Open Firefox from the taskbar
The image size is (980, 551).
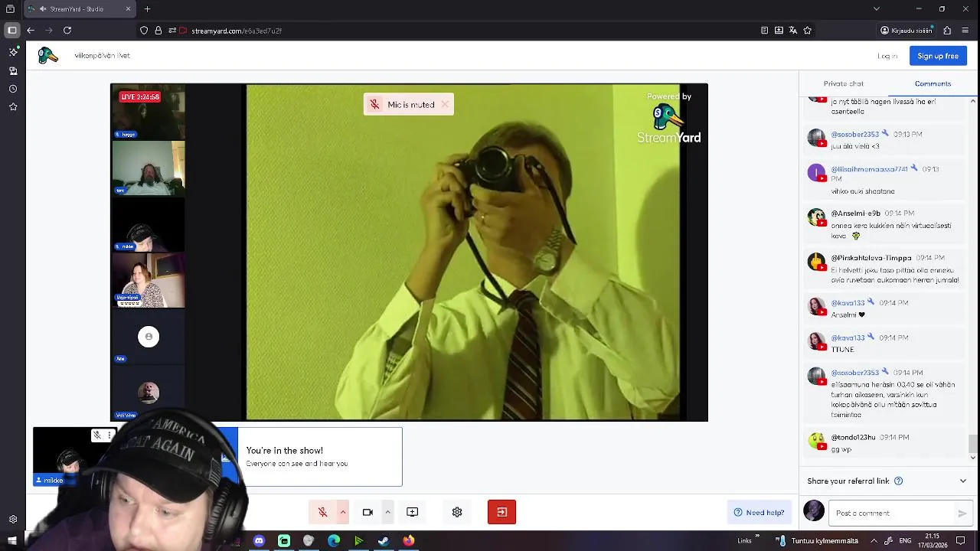409,541
